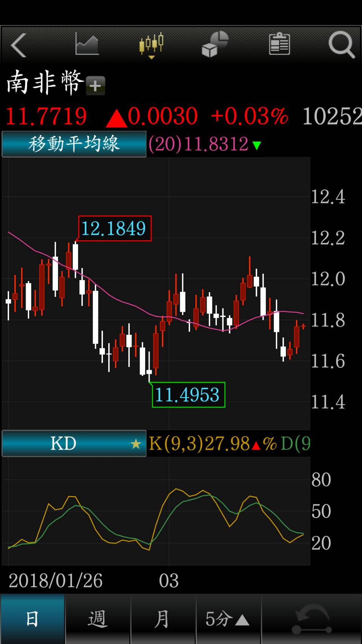Toggle the gold star on KD
Viewport: 362px width, 644px height.
coord(136,444)
